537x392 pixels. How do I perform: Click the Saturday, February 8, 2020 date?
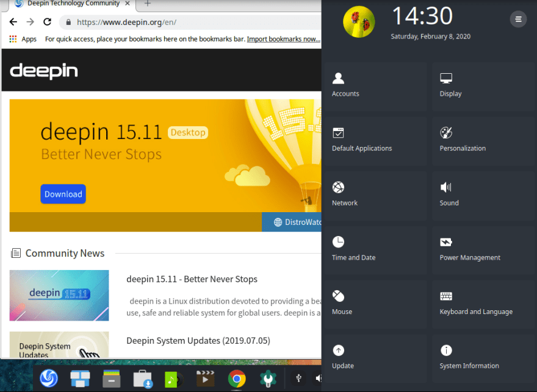click(430, 36)
